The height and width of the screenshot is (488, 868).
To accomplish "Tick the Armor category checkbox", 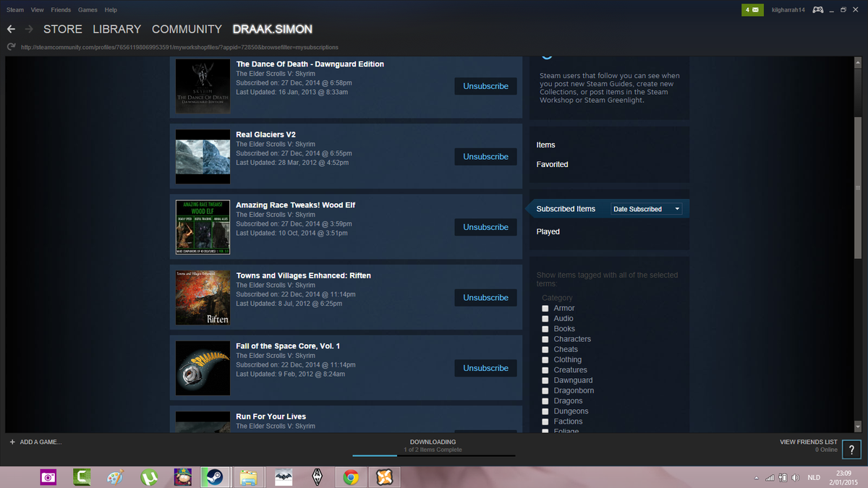I will tap(545, 309).
